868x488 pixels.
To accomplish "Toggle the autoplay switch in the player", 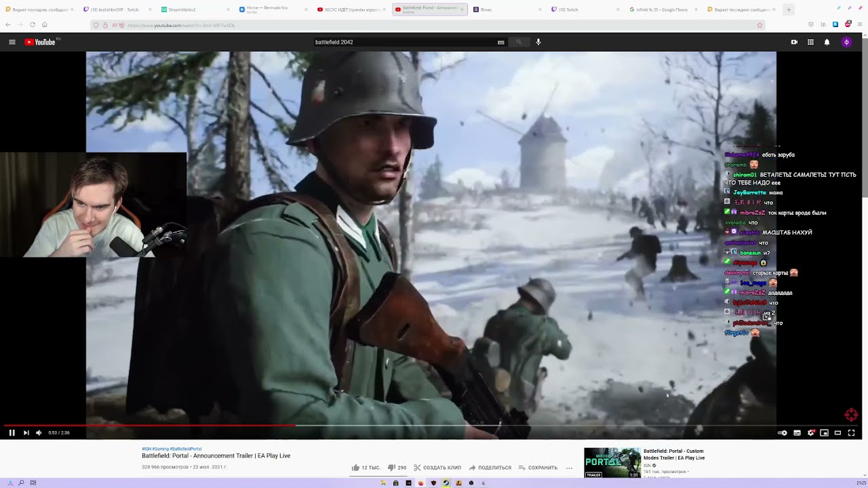I will coord(782,432).
